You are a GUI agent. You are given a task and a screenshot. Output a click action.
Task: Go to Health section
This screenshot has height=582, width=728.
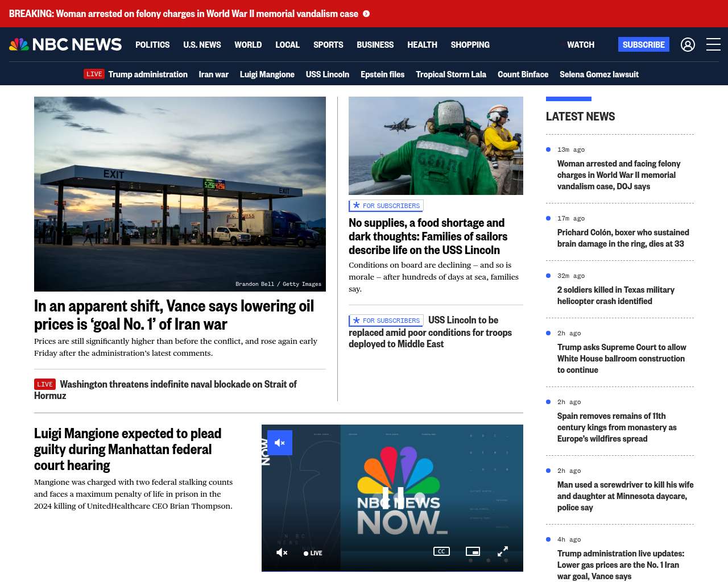422,44
